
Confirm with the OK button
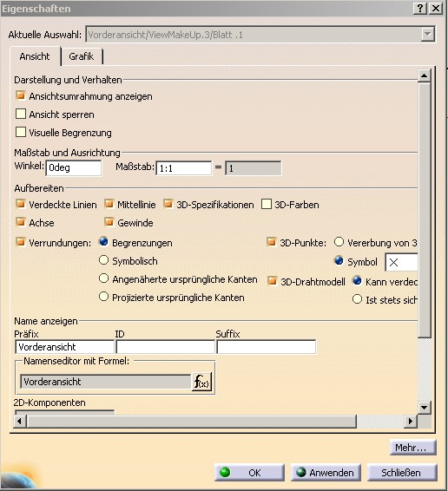pyautogui.click(x=249, y=472)
